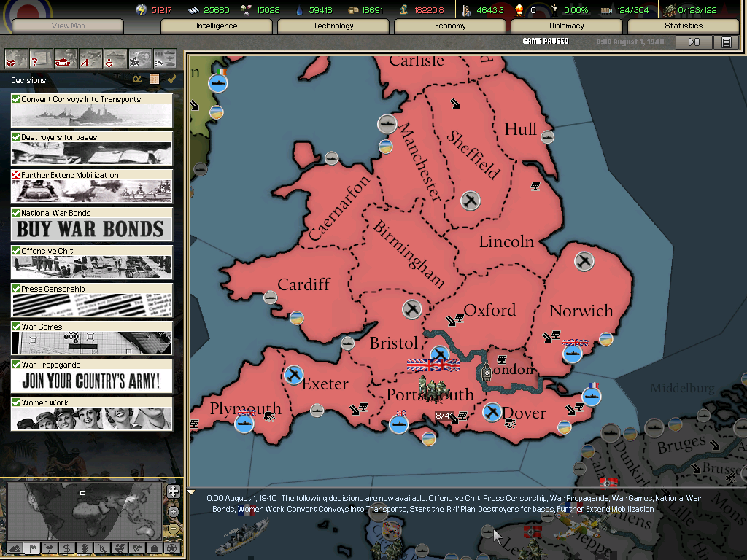This screenshot has height=560, width=747.
Task: Click the GAME PAUSED status text
Action: 546,42
